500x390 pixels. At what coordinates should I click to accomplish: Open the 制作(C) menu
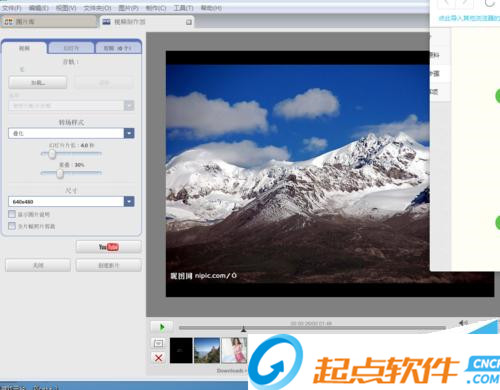(156, 8)
